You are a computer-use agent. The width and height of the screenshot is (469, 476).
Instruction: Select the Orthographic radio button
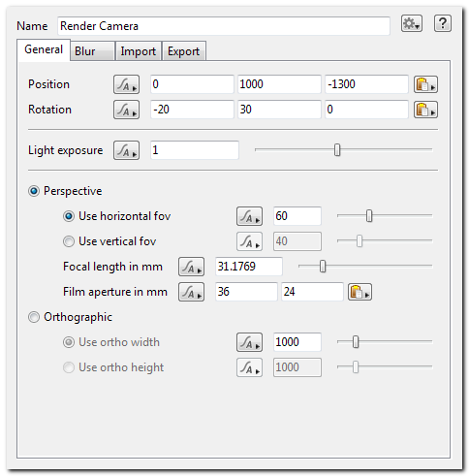34,317
